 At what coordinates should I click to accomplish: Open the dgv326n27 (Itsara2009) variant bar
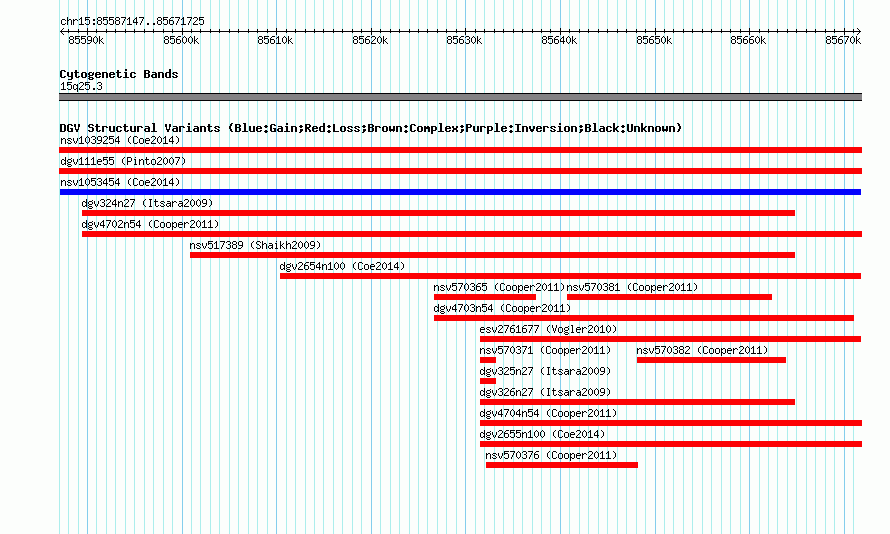click(x=637, y=402)
